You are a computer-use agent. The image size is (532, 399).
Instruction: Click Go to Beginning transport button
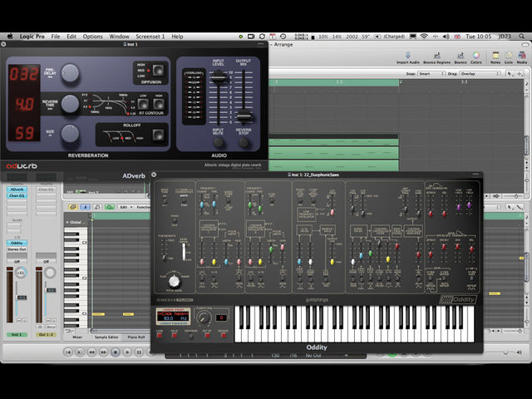[x=68, y=352]
